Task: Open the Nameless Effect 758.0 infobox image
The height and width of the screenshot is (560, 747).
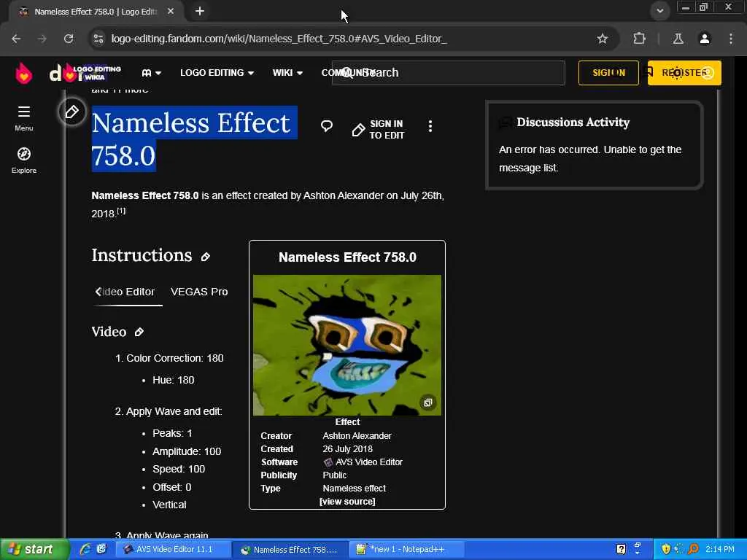Action: pos(347,345)
